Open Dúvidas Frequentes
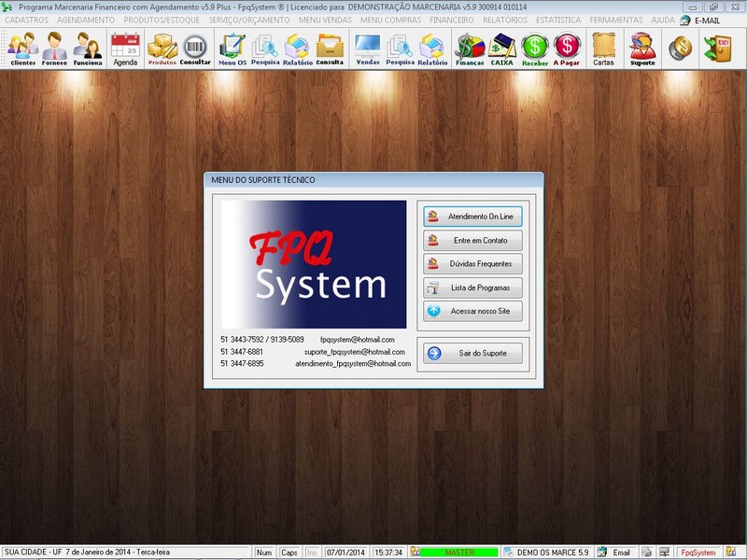This screenshot has width=747, height=560. pos(471,264)
